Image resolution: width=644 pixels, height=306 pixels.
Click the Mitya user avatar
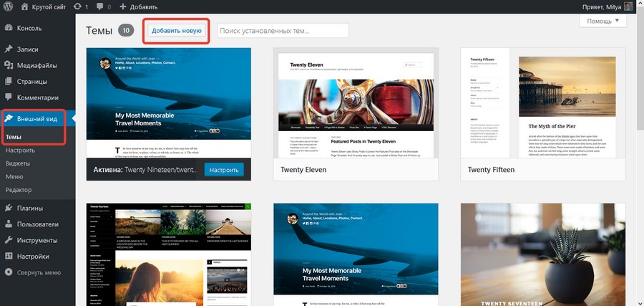pos(628,6)
